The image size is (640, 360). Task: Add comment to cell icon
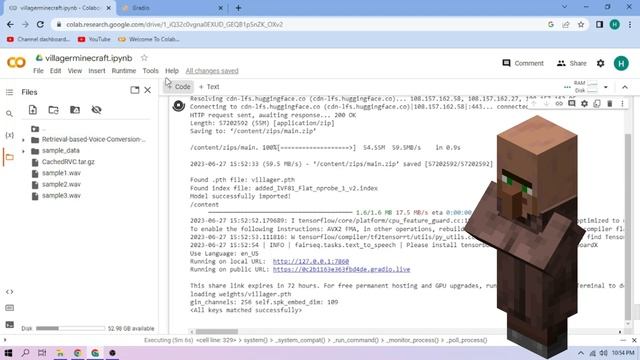click(572, 104)
